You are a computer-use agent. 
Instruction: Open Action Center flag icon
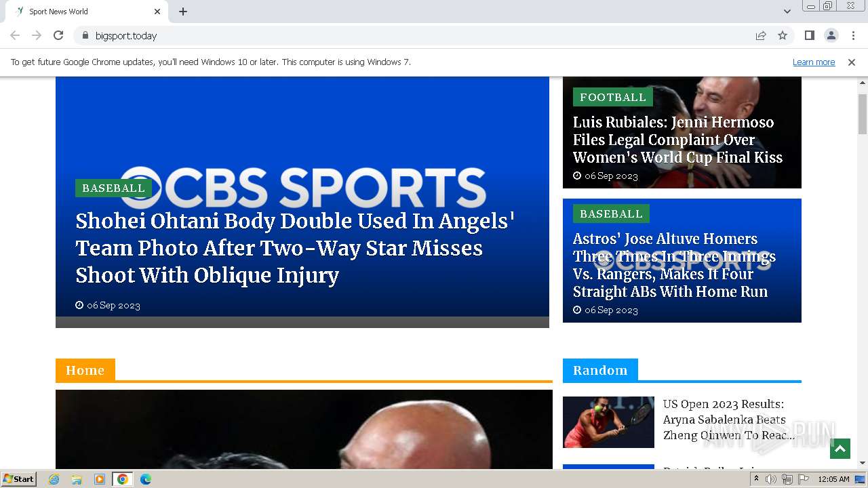tap(804, 479)
